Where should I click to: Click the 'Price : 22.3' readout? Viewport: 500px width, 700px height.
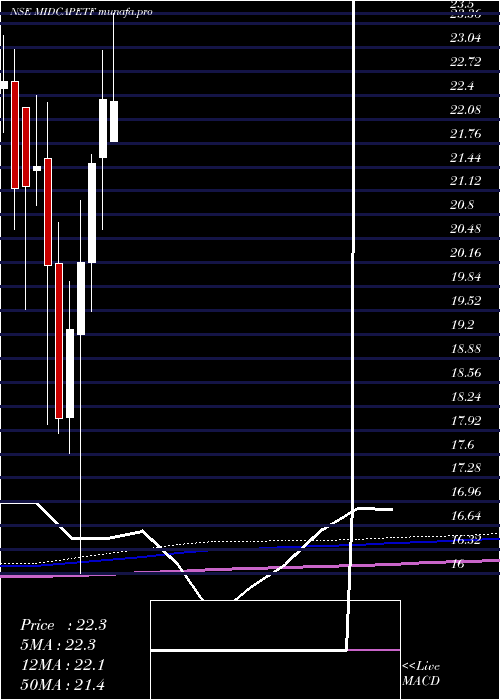click(63, 625)
